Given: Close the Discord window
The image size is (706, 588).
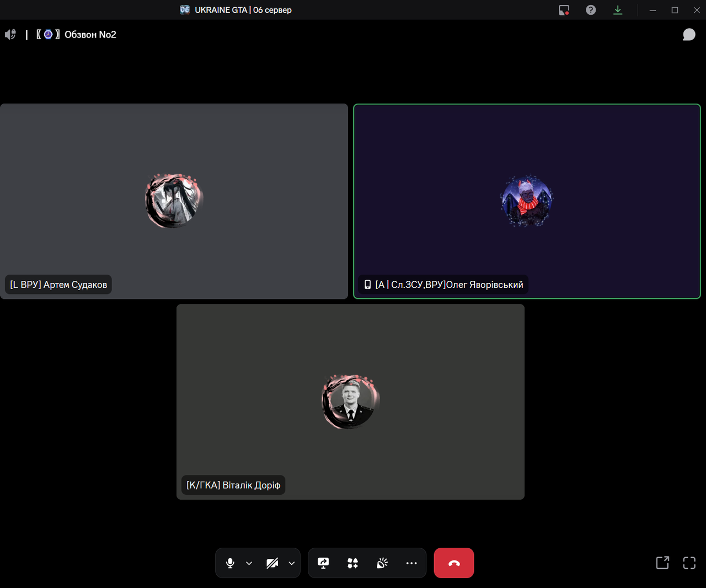Looking at the screenshot, I should click(697, 10).
